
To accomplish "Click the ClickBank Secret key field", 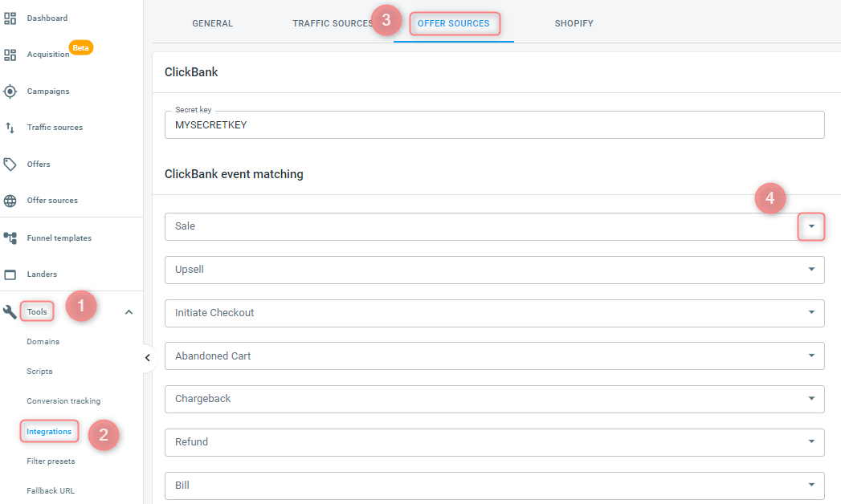I will 495,124.
